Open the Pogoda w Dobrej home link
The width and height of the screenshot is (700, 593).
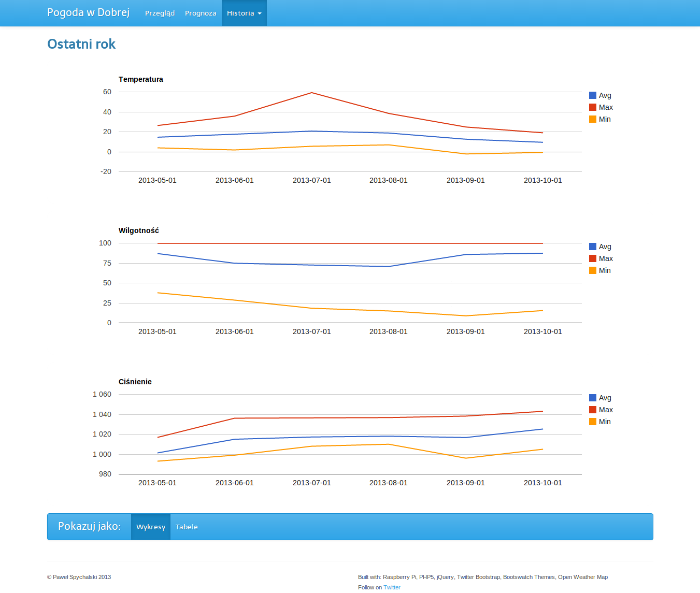click(x=88, y=12)
